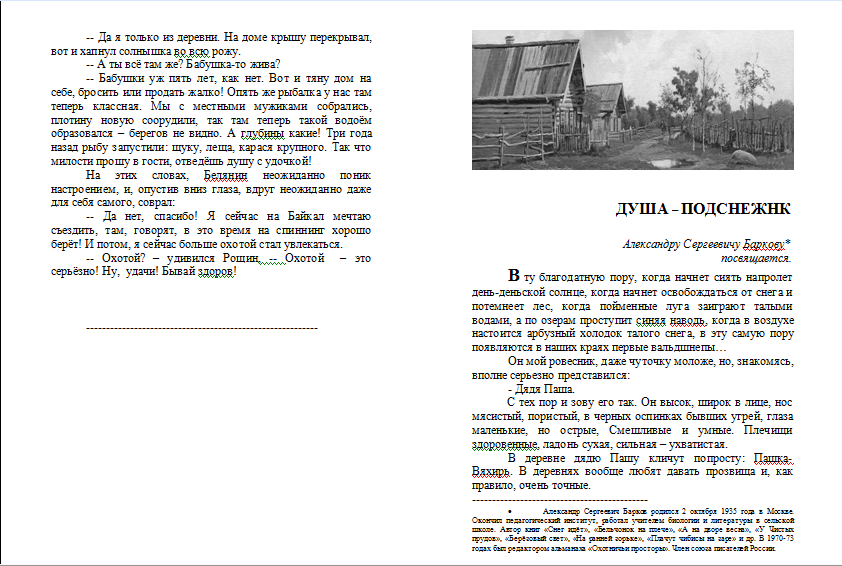Click the underlined name "Рощин" in dialogue
842x566 pixels.
(245, 258)
